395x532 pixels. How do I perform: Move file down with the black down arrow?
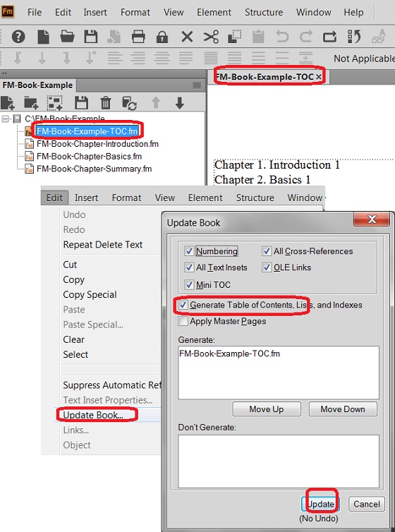coord(180,103)
